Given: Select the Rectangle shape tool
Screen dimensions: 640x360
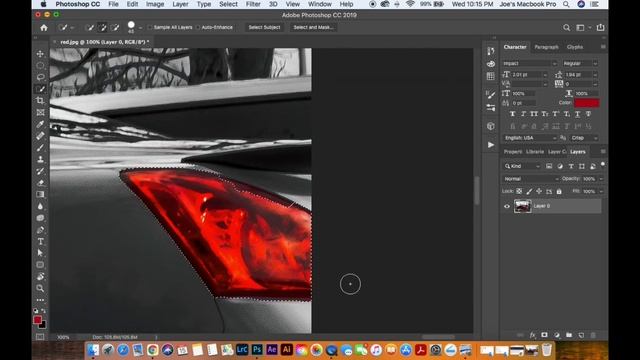Looking at the screenshot, I should (40, 265).
